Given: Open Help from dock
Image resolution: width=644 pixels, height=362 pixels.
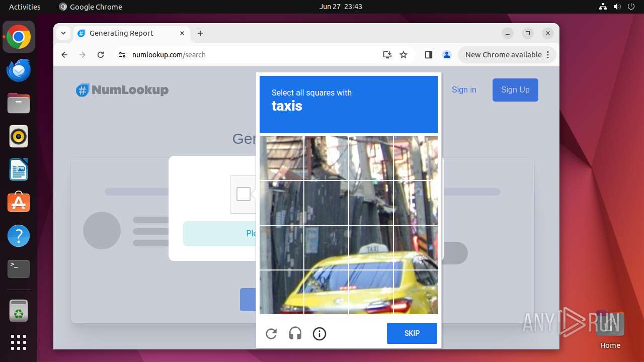Looking at the screenshot, I should pyautogui.click(x=19, y=236).
